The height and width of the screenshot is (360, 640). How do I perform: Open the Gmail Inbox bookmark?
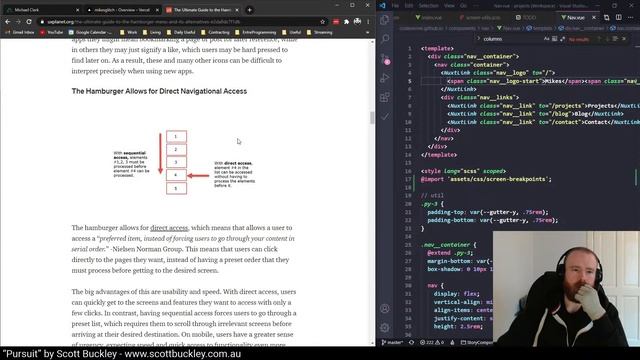[x=20, y=32]
